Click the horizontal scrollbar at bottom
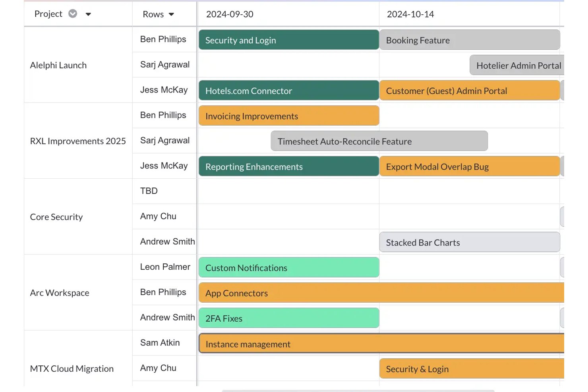This screenshot has width=588, height=392. coord(358,391)
